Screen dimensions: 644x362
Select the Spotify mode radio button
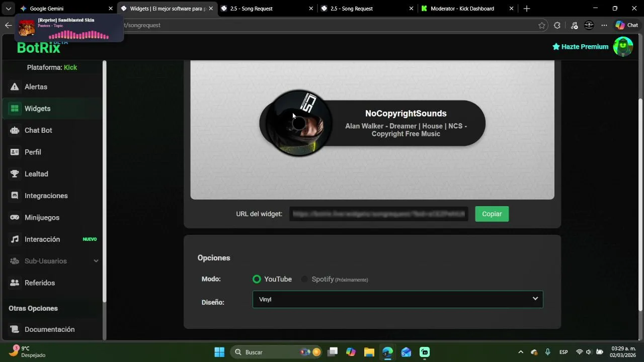point(304,279)
